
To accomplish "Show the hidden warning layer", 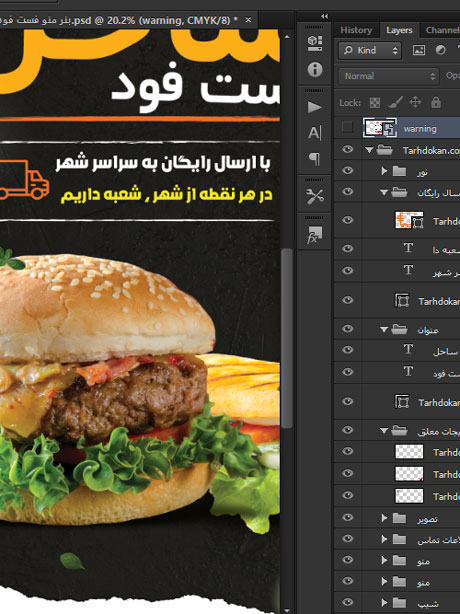I will coord(347,128).
